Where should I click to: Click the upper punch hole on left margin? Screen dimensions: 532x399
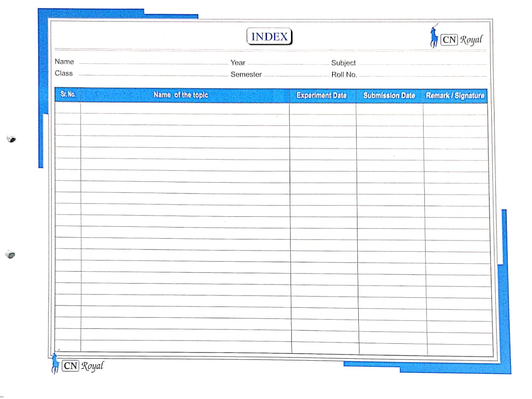(x=12, y=139)
